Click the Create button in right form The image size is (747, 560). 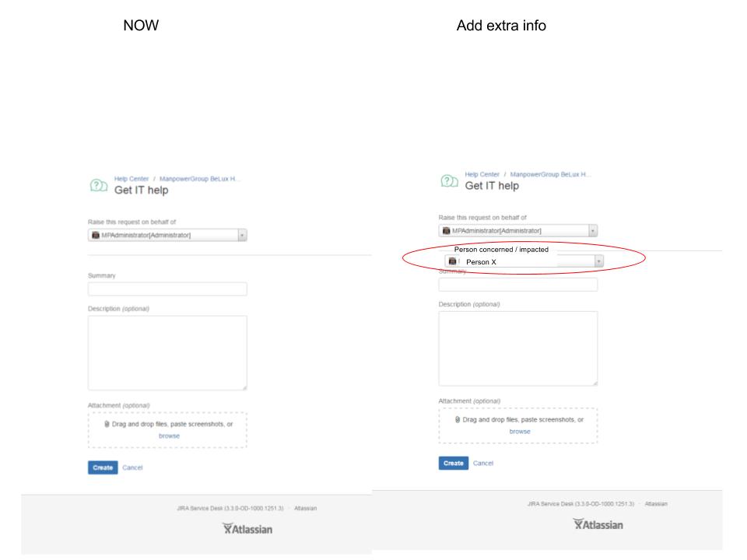click(453, 463)
